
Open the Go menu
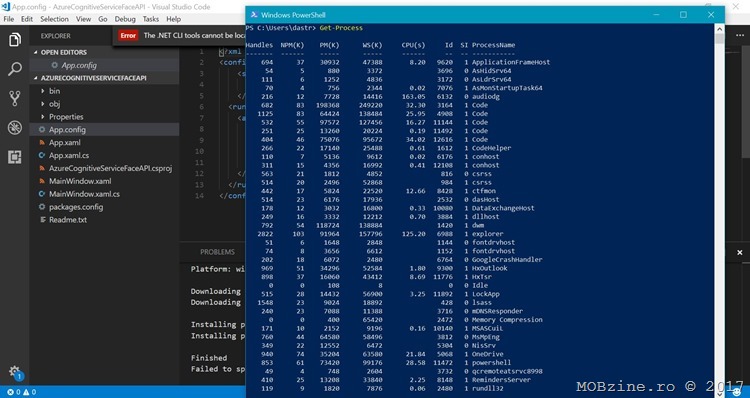[x=102, y=19]
